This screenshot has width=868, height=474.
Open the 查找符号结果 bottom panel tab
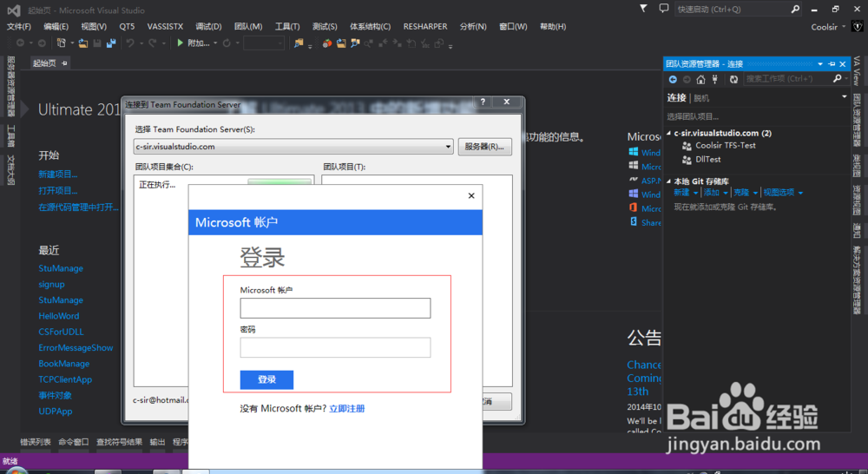[119, 442]
